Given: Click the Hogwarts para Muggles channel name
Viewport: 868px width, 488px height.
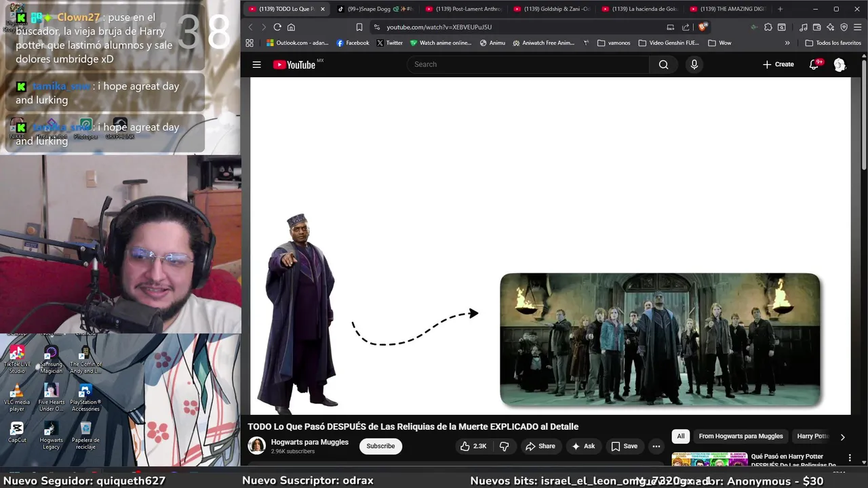Looking at the screenshot, I should tap(310, 442).
